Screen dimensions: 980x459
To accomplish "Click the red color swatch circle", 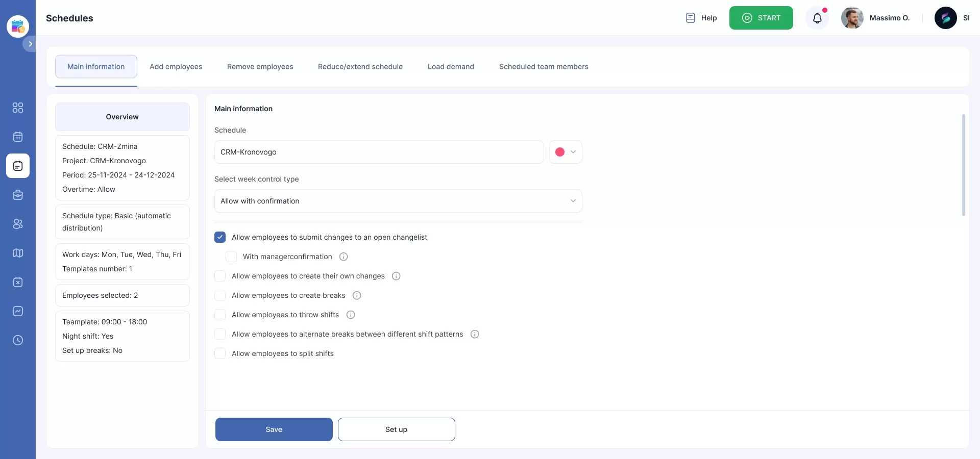I will [x=560, y=152].
